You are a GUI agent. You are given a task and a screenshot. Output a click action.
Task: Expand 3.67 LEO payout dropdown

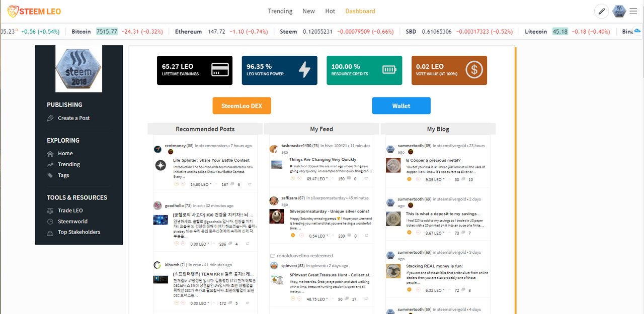click(443, 233)
